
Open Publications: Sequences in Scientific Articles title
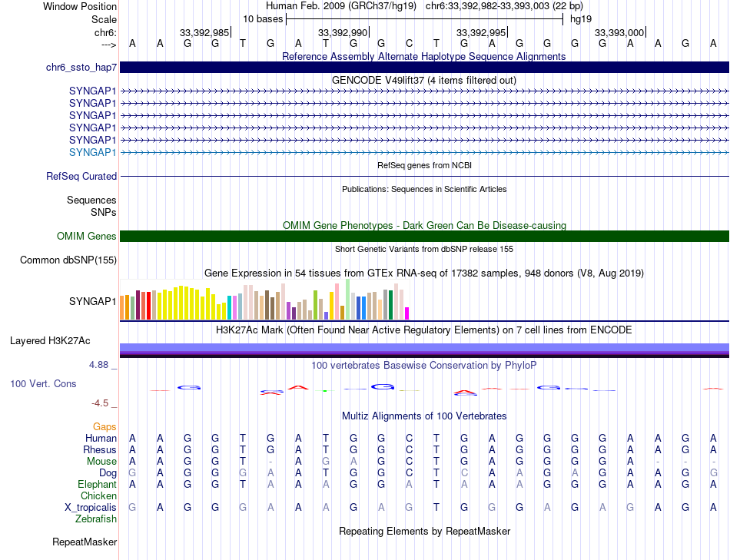point(423,189)
